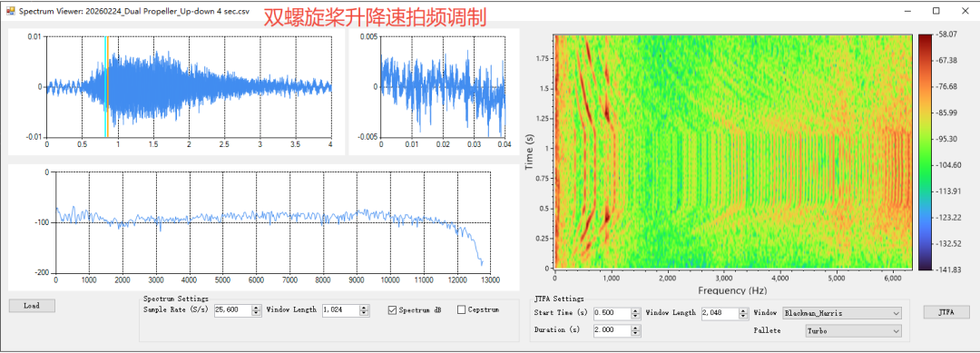The width and height of the screenshot is (980, 353).
Task: Decrease JTFA Window Length using down arrow
Action: click(x=743, y=316)
